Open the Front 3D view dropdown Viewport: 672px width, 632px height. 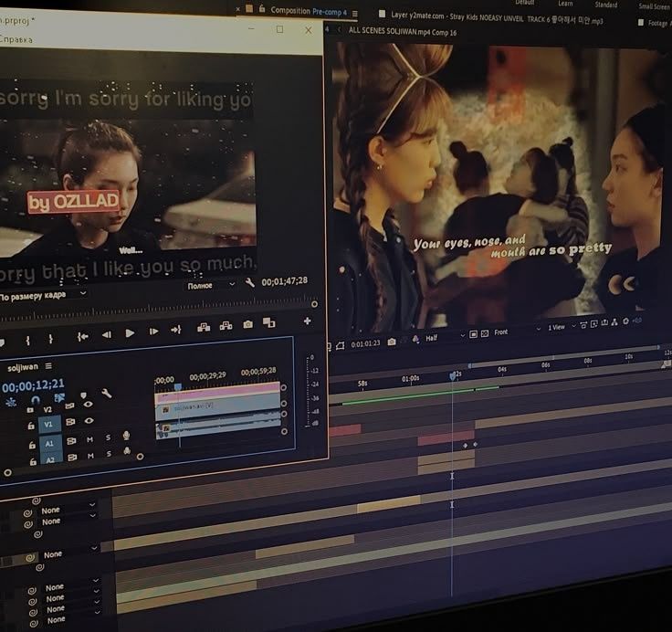[518, 331]
